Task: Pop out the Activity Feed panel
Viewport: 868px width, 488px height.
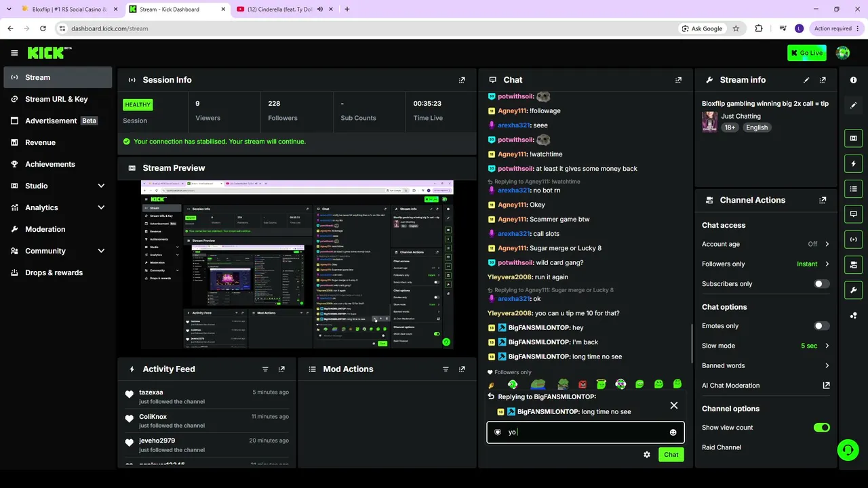Action: tap(281, 369)
